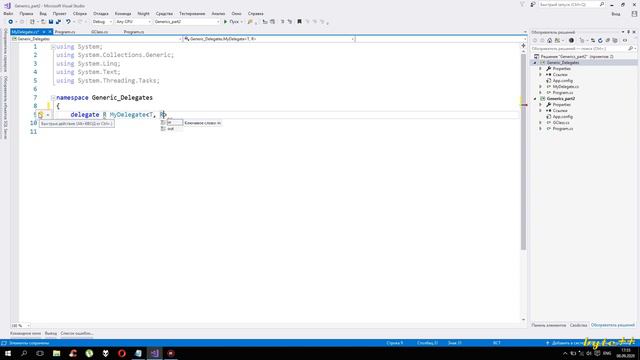640x360 pixels.
Task: Open the Правка menu
Action: 26,13
